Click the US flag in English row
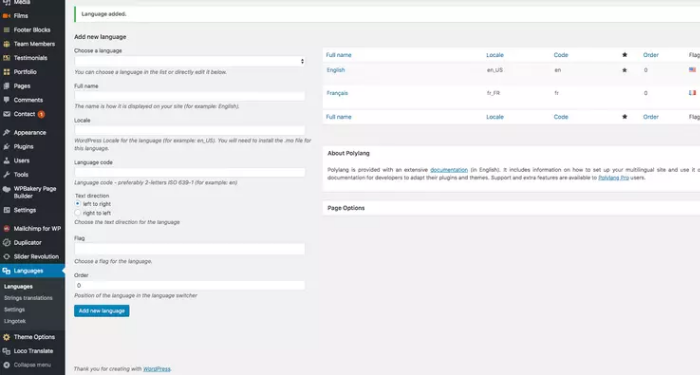Image resolution: width=700 pixels, height=375 pixels. pyautogui.click(x=692, y=70)
